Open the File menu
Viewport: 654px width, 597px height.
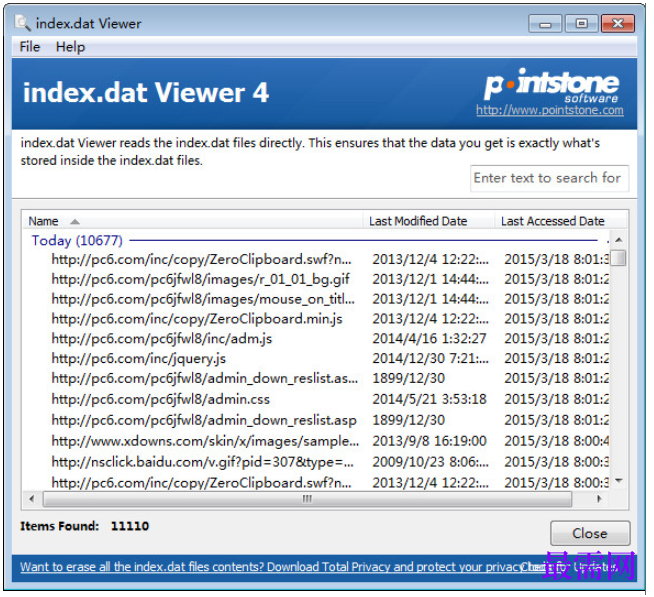(x=30, y=47)
